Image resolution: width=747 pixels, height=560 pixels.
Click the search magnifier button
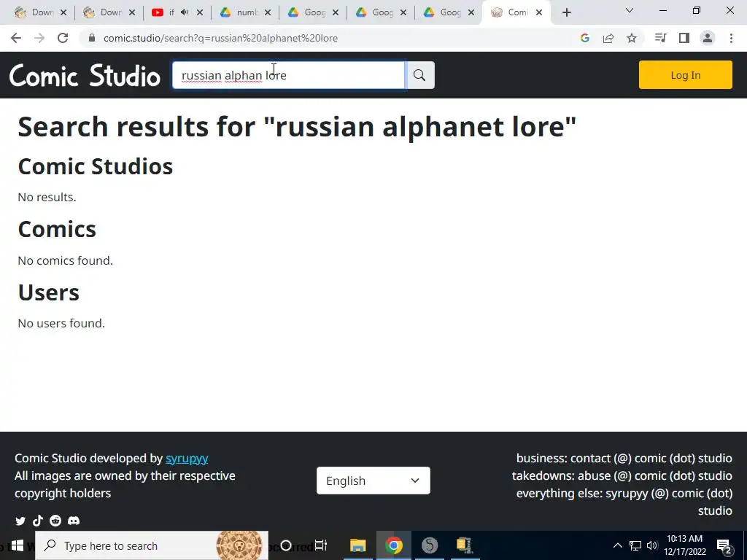419,75
